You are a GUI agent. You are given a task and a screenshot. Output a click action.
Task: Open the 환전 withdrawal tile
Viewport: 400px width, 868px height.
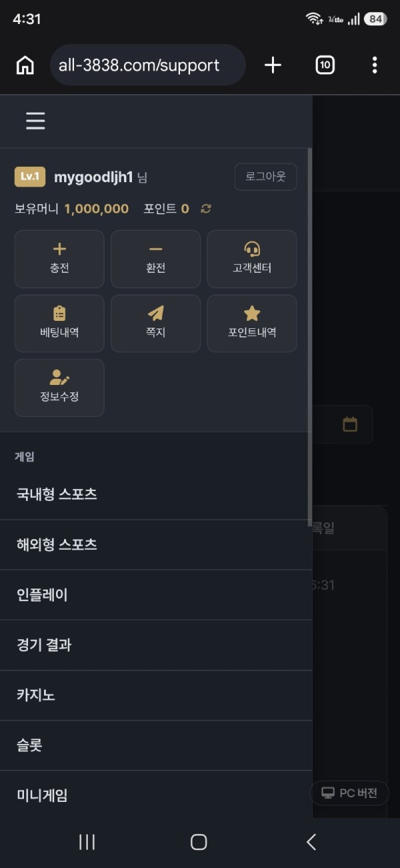tap(155, 259)
